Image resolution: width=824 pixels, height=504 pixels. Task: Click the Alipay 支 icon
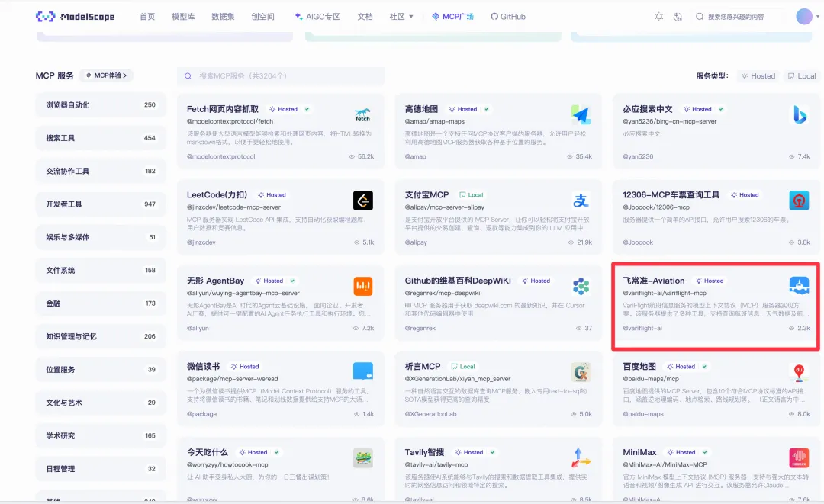point(581,201)
